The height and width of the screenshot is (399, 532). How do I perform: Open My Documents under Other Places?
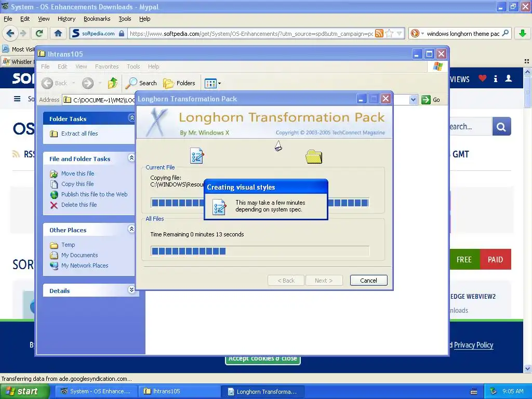click(79, 255)
